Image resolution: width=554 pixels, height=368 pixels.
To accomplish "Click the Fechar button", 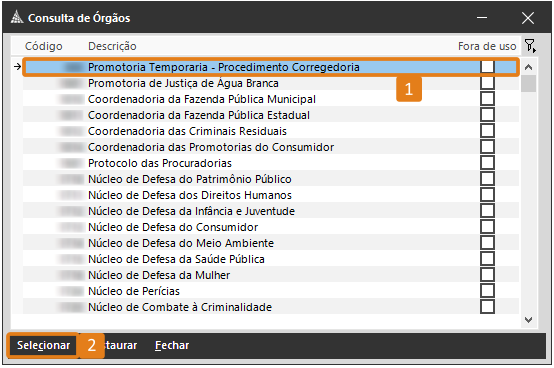I will click(172, 345).
